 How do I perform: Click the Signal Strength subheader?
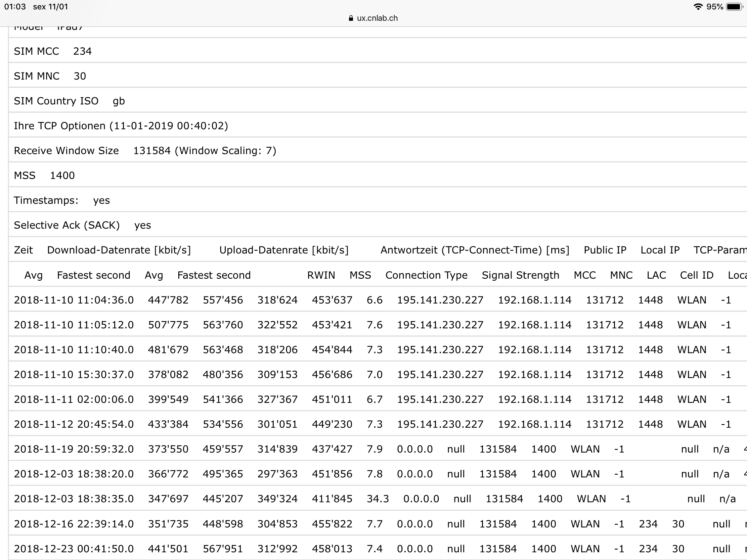coord(520,275)
